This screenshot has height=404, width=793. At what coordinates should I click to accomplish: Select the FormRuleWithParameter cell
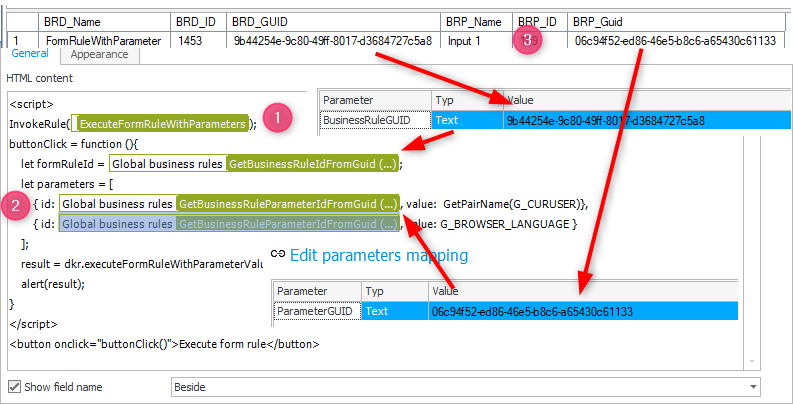coord(104,40)
